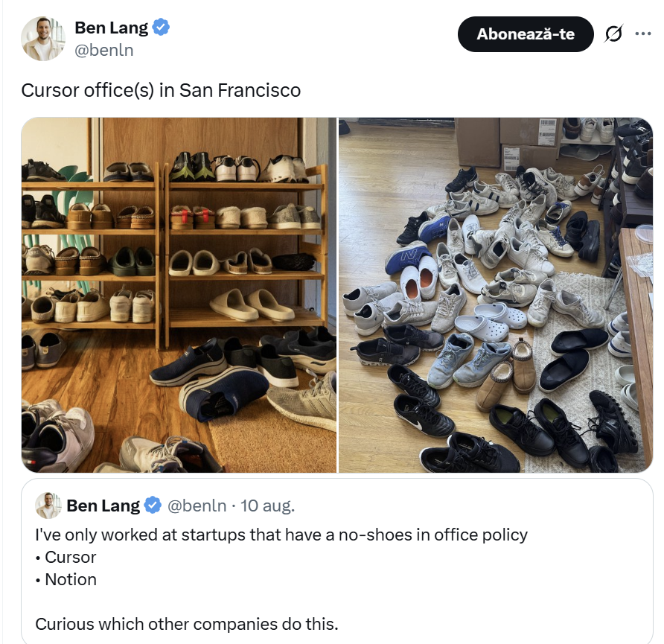Open the Grok actions icon beside Subscribe
664x644 pixels.
613,34
